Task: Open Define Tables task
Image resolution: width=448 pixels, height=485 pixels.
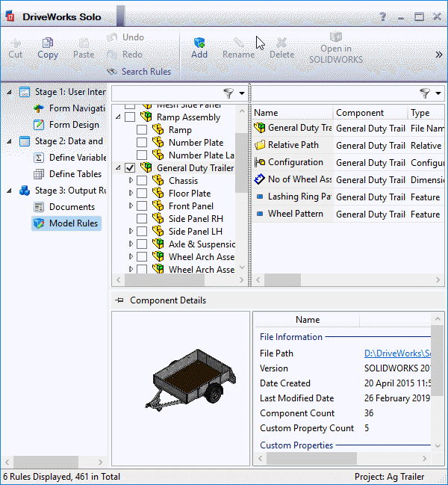Action: (67, 174)
